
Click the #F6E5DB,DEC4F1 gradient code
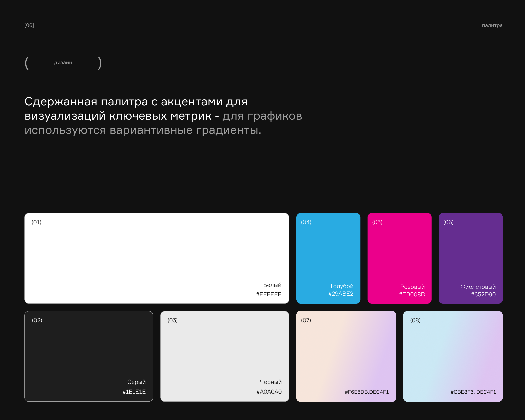(x=366, y=392)
